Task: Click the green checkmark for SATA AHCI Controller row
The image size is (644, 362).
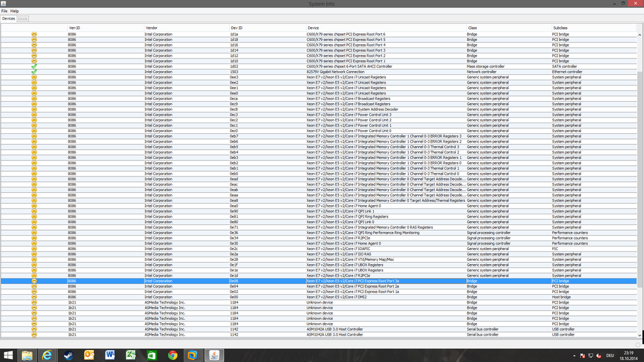Action: pyautogui.click(x=34, y=66)
